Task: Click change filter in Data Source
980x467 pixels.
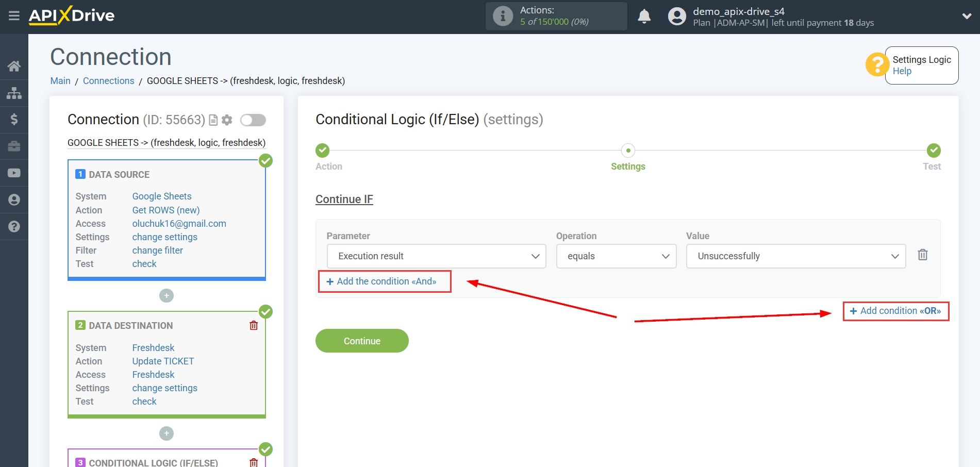Action: (x=158, y=251)
